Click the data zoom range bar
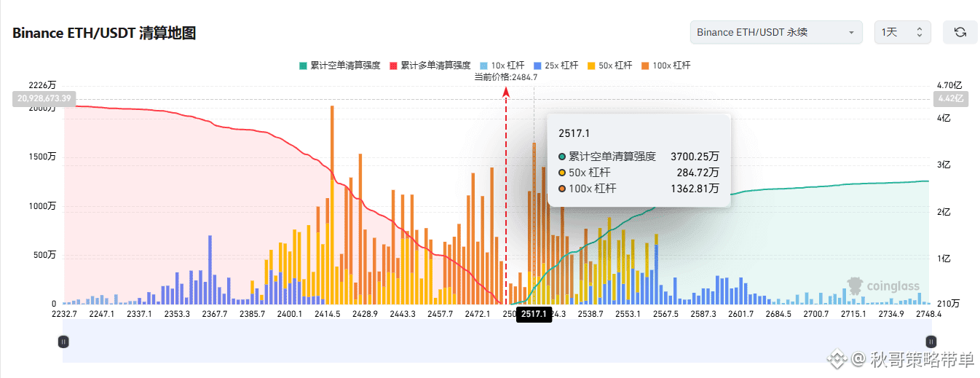Image resolution: width=980 pixels, height=378 pixels. click(497, 341)
